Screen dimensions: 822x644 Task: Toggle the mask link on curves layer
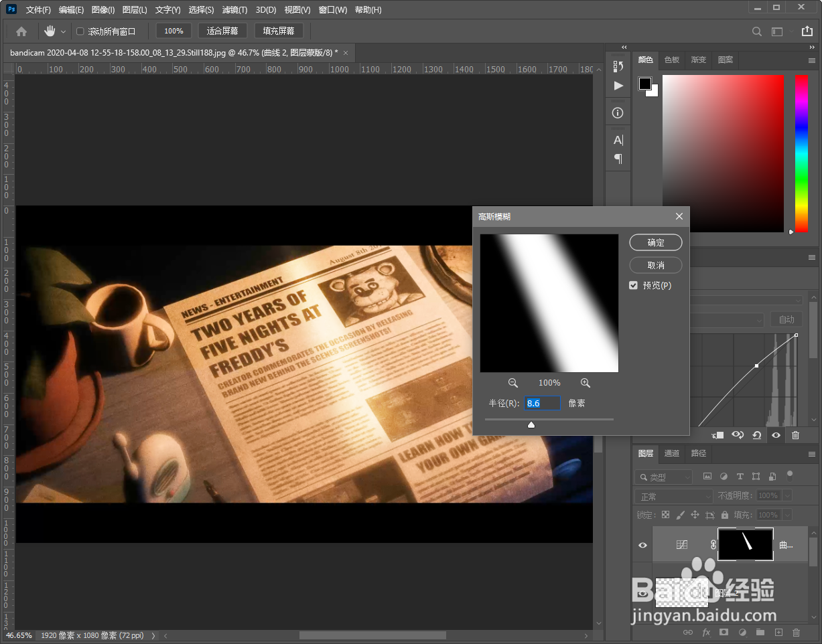[x=713, y=545]
